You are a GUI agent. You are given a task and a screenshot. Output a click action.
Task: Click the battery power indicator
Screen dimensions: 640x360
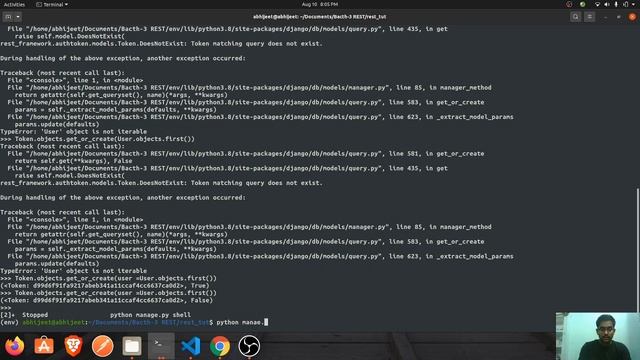(x=626, y=4)
